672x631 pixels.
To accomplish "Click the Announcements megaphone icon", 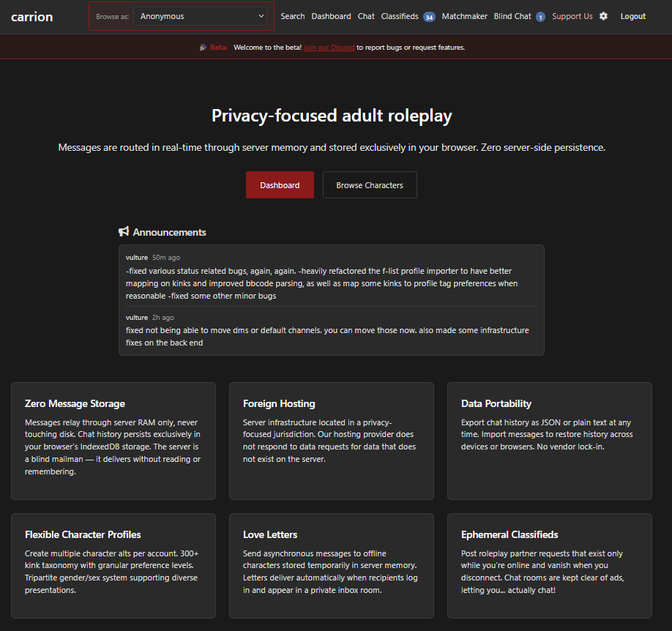I will click(124, 231).
